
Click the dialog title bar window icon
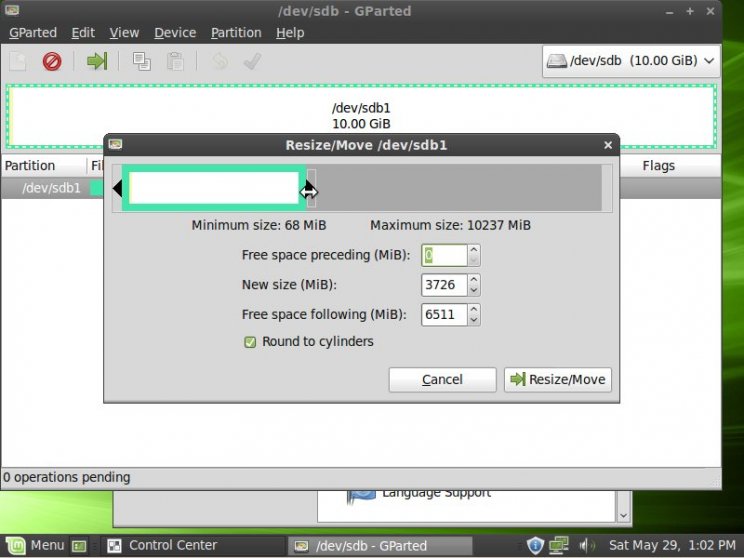115,144
